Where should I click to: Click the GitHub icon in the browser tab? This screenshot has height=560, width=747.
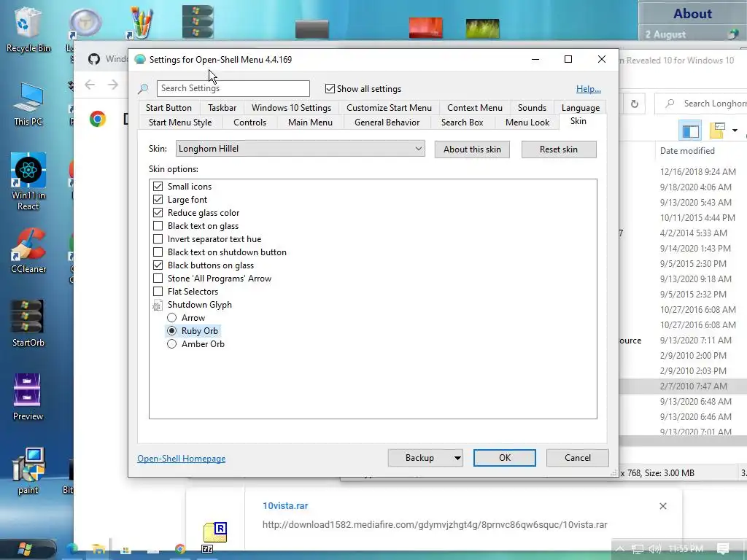click(x=94, y=59)
